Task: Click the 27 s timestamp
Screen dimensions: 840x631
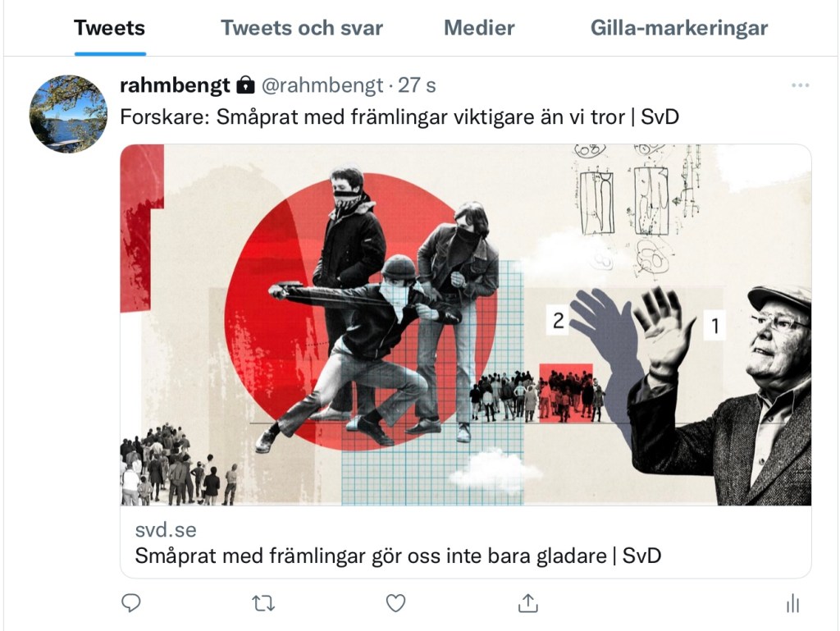Action: [x=417, y=85]
